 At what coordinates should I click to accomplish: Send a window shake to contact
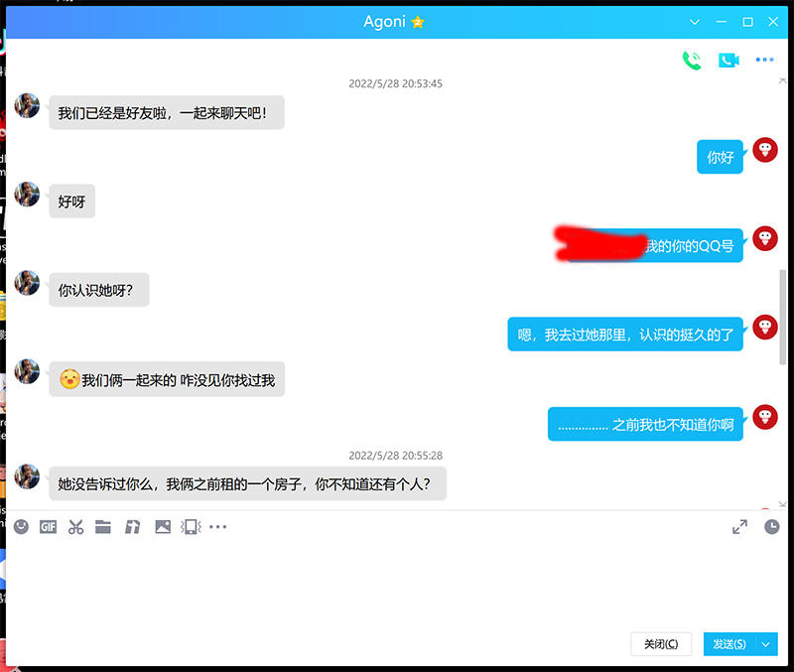[x=191, y=527]
